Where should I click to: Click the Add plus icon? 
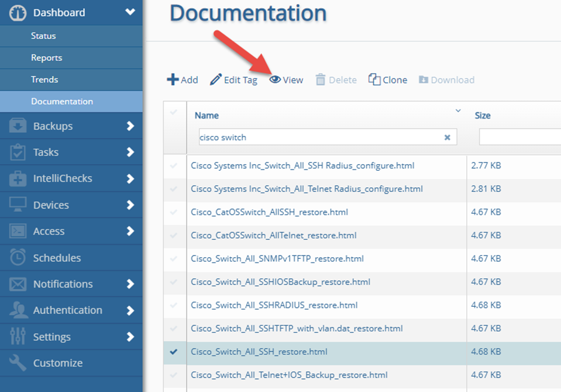pos(173,80)
